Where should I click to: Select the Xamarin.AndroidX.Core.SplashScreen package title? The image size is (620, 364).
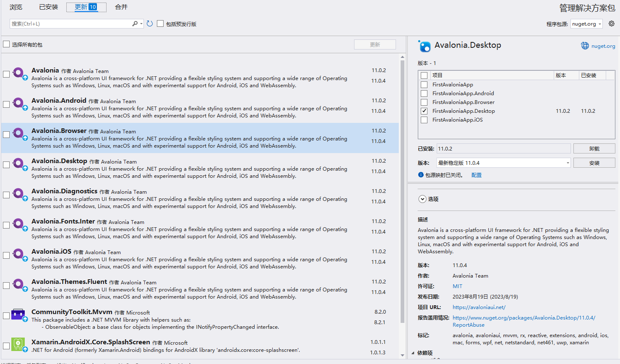pyautogui.click(x=91, y=342)
